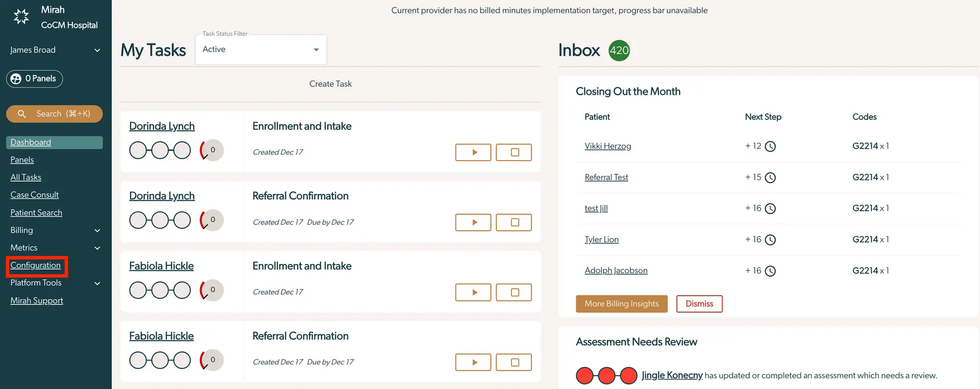The width and height of the screenshot is (980, 389).
Task: Expand the James Broad user menu
Action: coord(55,50)
